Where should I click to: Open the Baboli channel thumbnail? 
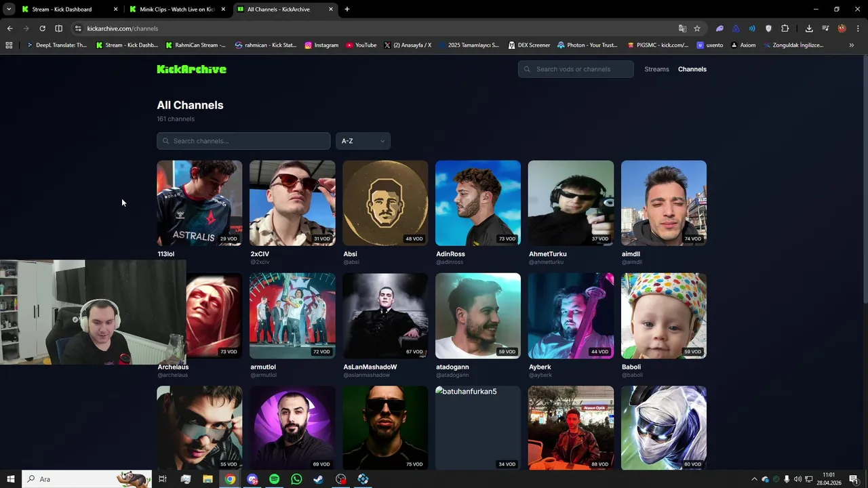pyautogui.click(x=664, y=316)
